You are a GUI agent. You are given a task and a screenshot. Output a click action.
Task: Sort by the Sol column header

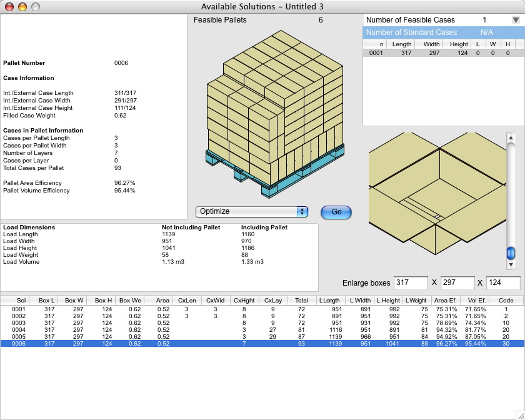(x=15, y=301)
